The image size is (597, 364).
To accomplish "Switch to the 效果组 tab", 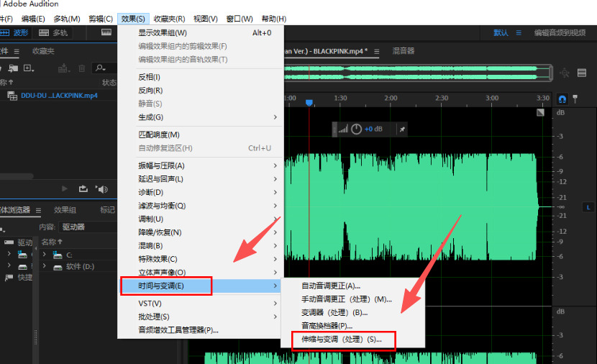I will click(65, 210).
